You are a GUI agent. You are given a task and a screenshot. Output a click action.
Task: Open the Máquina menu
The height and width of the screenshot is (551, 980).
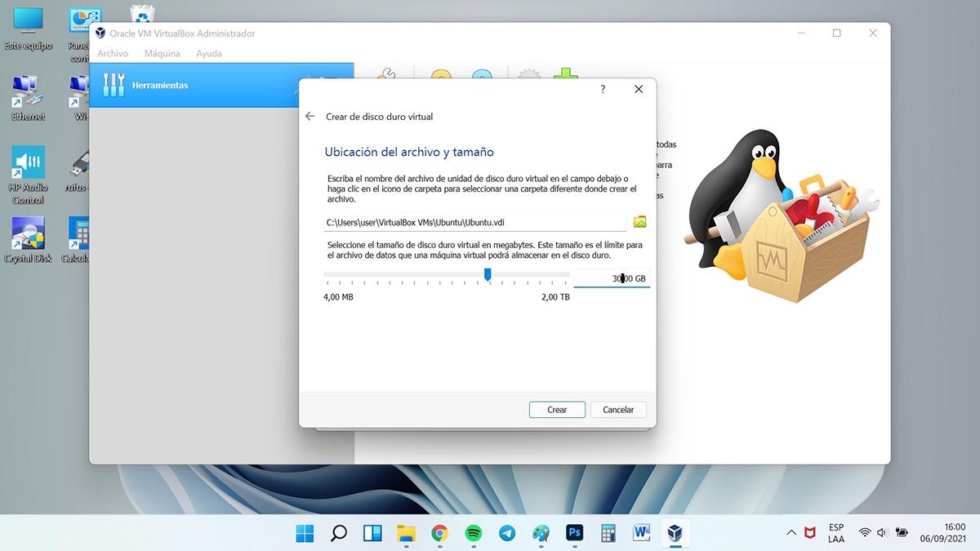coord(162,54)
